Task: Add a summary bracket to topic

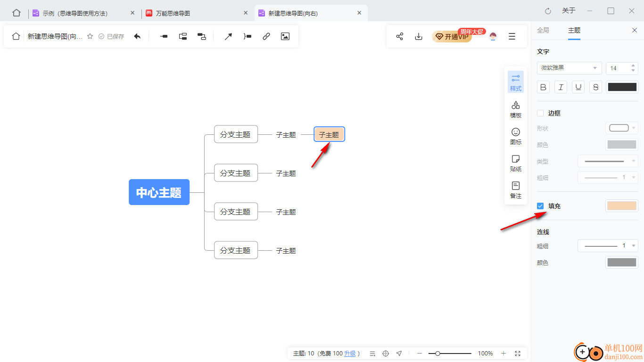Action: tap(247, 36)
